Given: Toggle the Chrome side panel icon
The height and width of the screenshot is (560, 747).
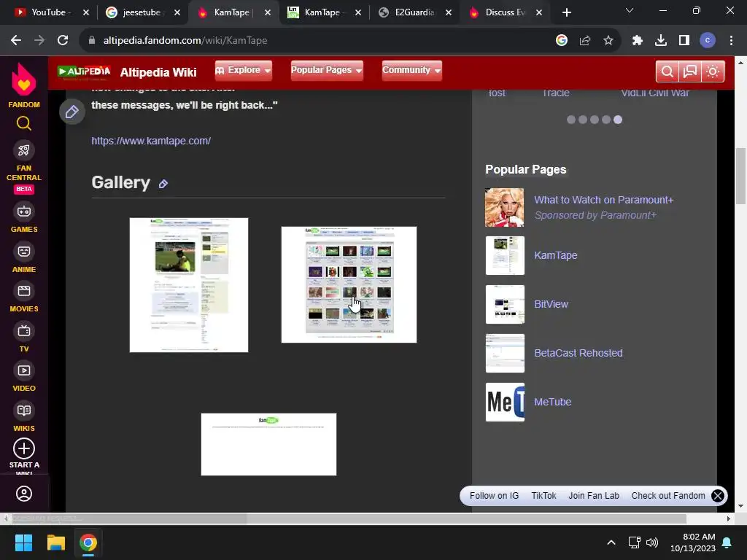Looking at the screenshot, I should (684, 41).
